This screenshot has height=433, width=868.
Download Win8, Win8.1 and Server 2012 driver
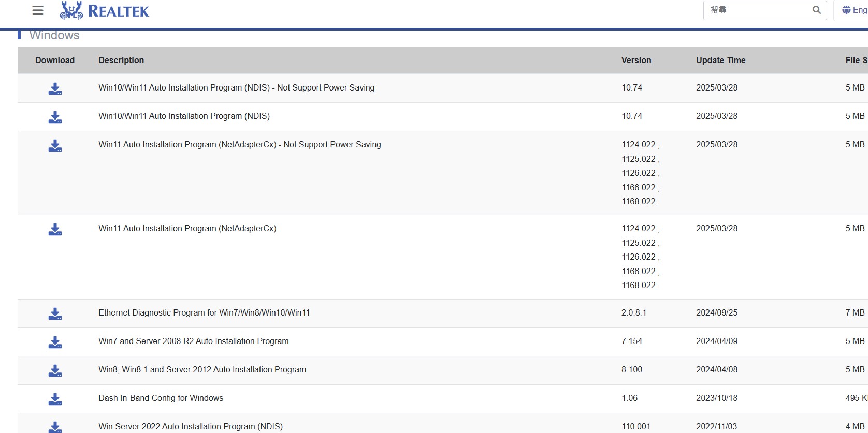pyautogui.click(x=55, y=370)
